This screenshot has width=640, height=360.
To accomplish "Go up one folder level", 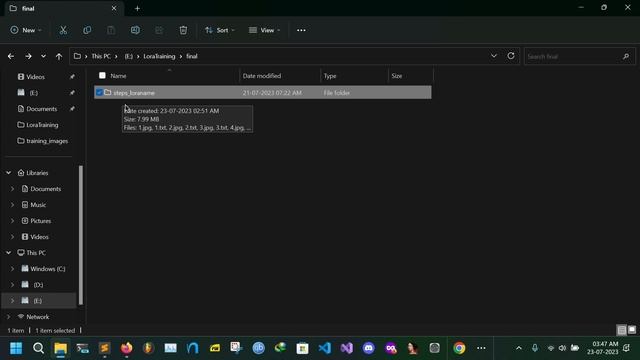I will pyautogui.click(x=59, y=56).
